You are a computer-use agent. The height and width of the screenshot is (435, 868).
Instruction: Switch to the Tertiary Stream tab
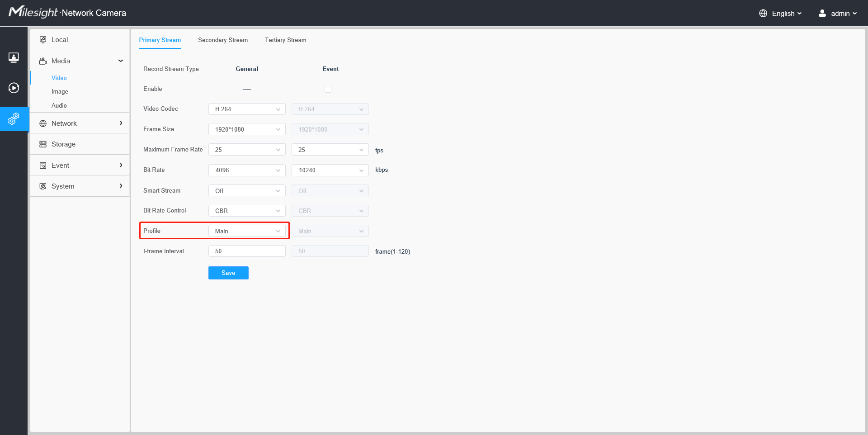pos(286,40)
